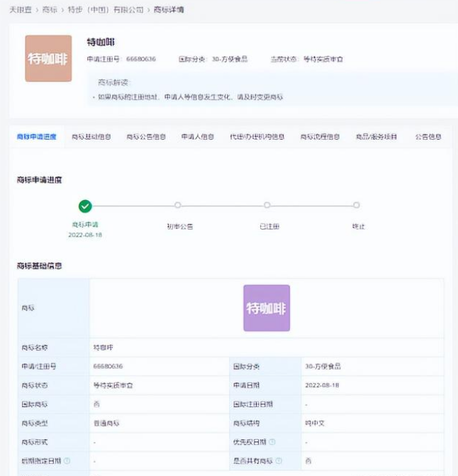
Task: Click the green checkmark 商标申请 step icon
Action: click(x=85, y=206)
